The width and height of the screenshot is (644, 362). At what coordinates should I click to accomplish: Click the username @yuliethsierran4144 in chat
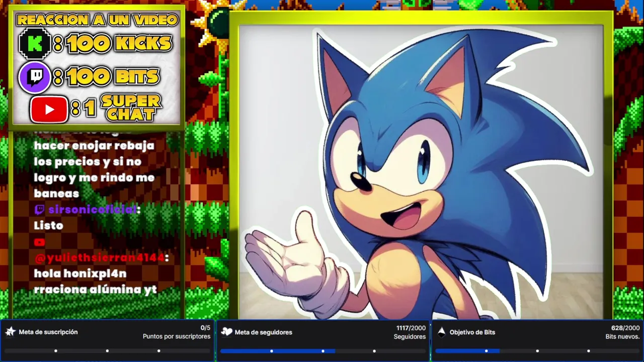pos(100,258)
